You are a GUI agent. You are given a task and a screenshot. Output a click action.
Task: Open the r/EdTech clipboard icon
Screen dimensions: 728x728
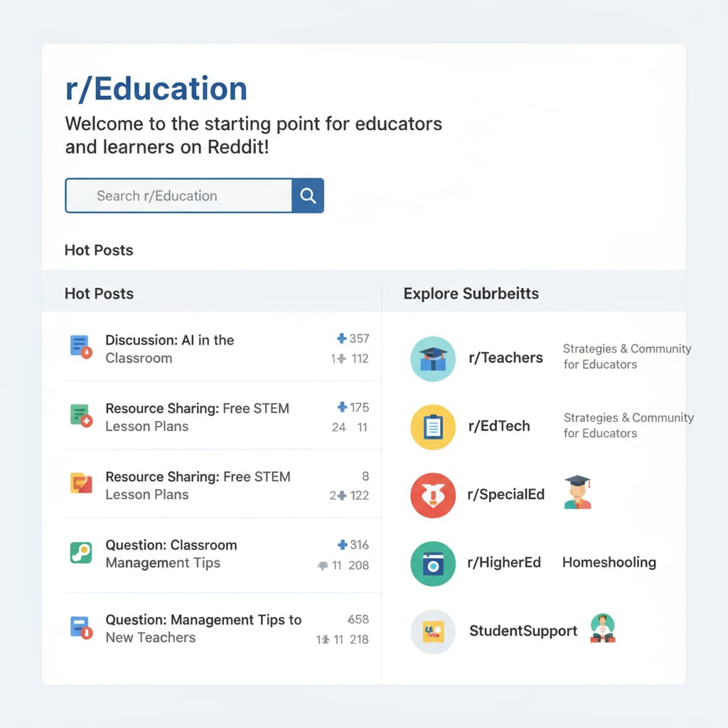coord(433,427)
